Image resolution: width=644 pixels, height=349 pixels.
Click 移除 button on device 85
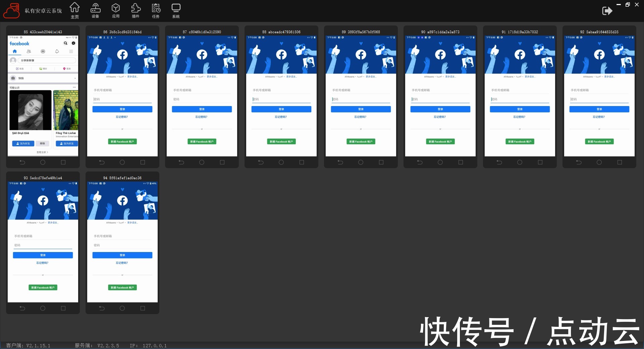tap(42, 144)
